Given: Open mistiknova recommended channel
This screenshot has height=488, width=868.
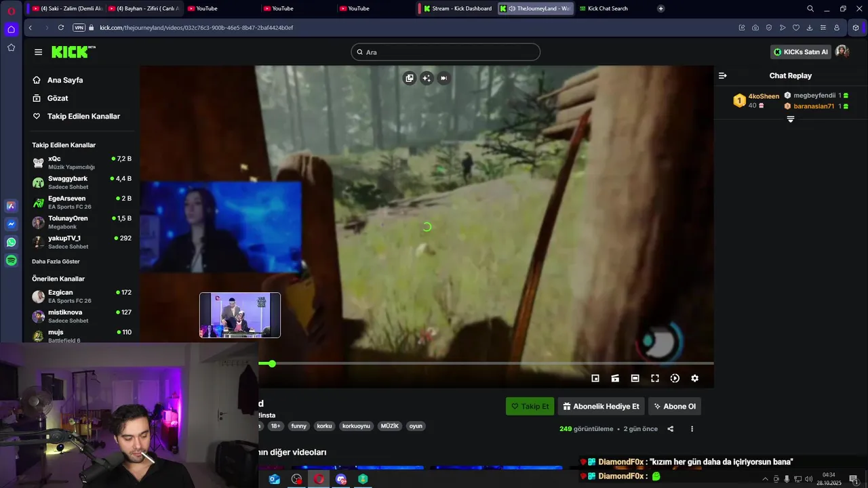Looking at the screenshot, I should point(81,316).
